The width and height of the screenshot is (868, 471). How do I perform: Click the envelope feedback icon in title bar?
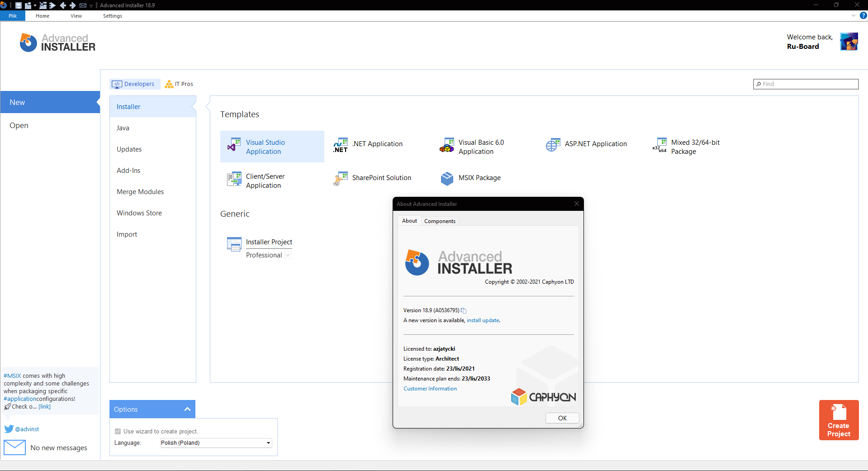point(83,5)
